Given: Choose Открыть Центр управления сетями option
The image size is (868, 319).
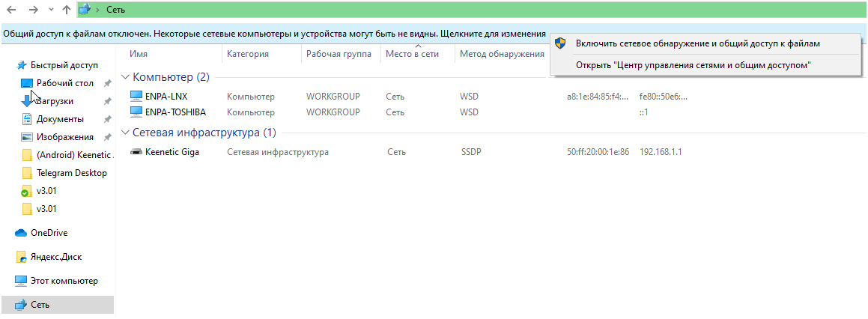Looking at the screenshot, I should 694,65.
